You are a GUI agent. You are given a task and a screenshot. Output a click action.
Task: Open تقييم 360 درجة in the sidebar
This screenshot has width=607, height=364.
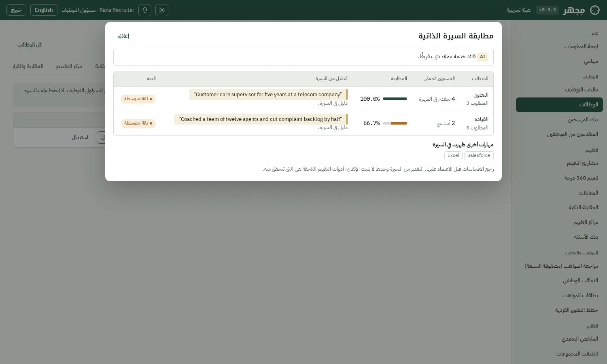(559, 178)
